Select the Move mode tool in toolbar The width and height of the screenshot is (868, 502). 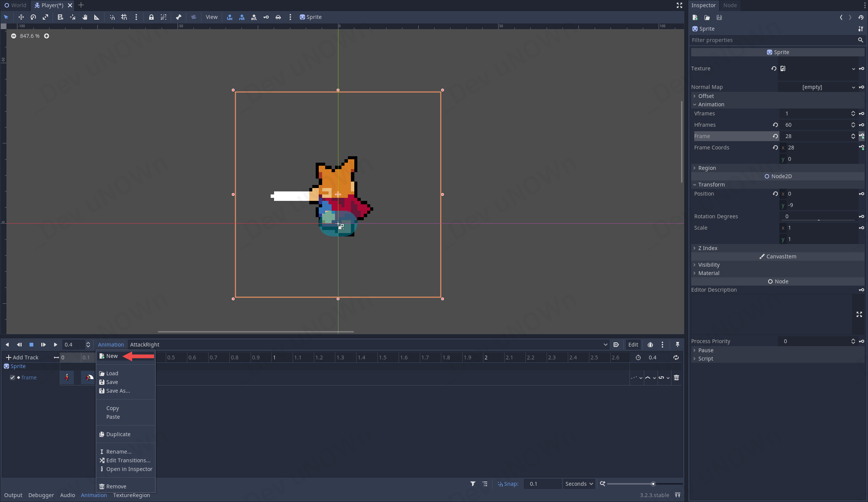point(21,17)
